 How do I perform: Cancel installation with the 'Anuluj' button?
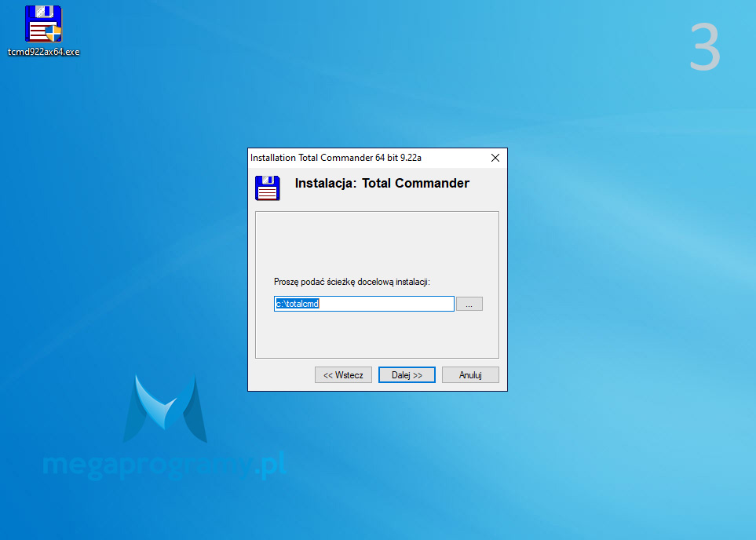(470, 375)
